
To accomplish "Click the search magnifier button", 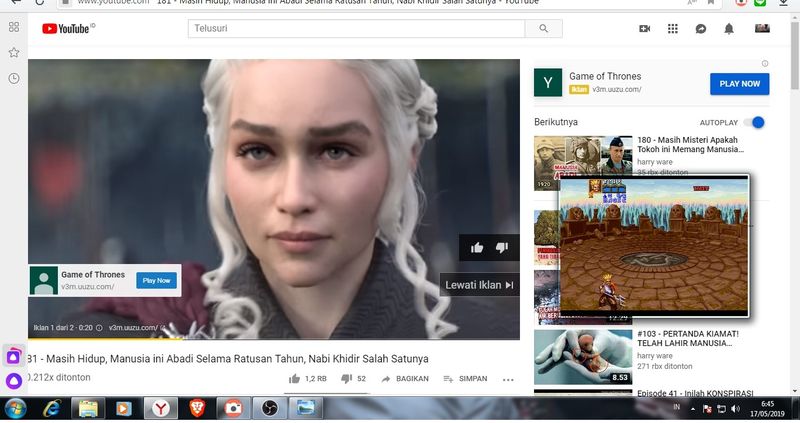I will pyautogui.click(x=543, y=29).
